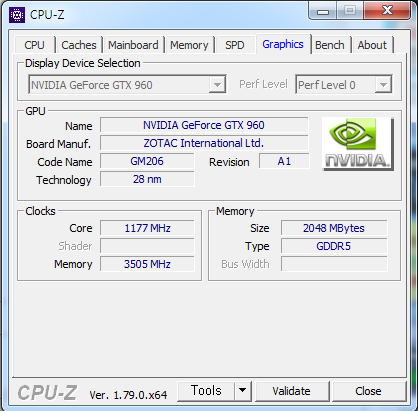
Task: Close the window with the X button
Action: point(387,11)
